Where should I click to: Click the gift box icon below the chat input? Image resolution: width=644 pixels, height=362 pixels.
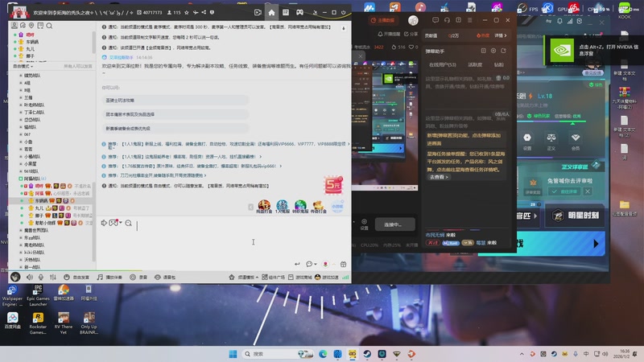[x=344, y=264]
